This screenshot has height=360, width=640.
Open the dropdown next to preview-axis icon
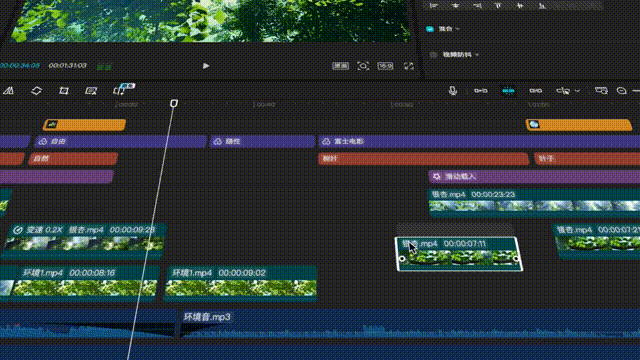pyautogui.click(x=577, y=91)
